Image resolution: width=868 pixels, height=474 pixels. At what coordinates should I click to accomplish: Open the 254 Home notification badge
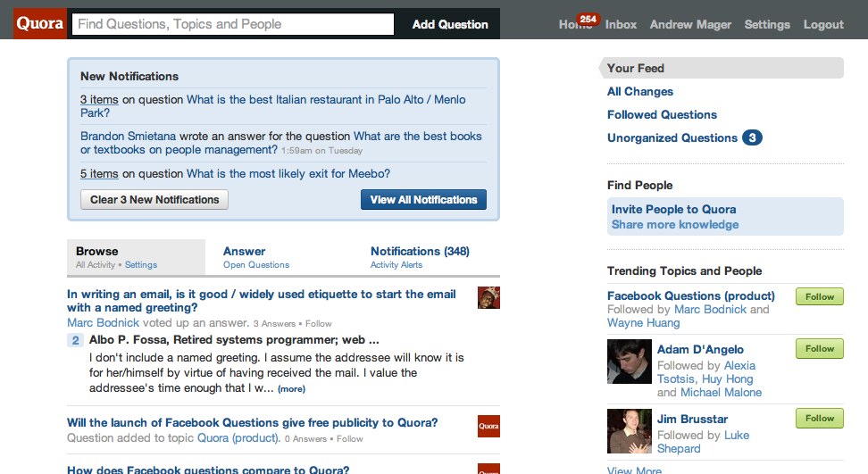click(x=588, y=19)
